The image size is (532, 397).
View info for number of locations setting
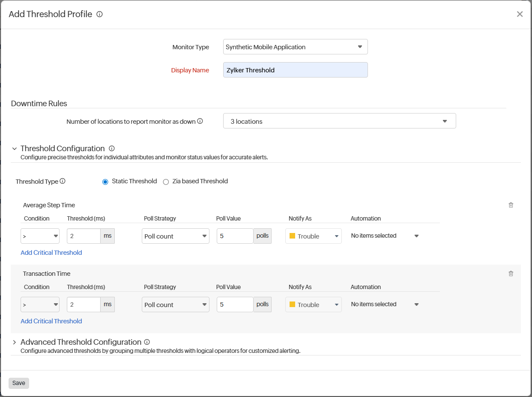[x=200, y=121]
